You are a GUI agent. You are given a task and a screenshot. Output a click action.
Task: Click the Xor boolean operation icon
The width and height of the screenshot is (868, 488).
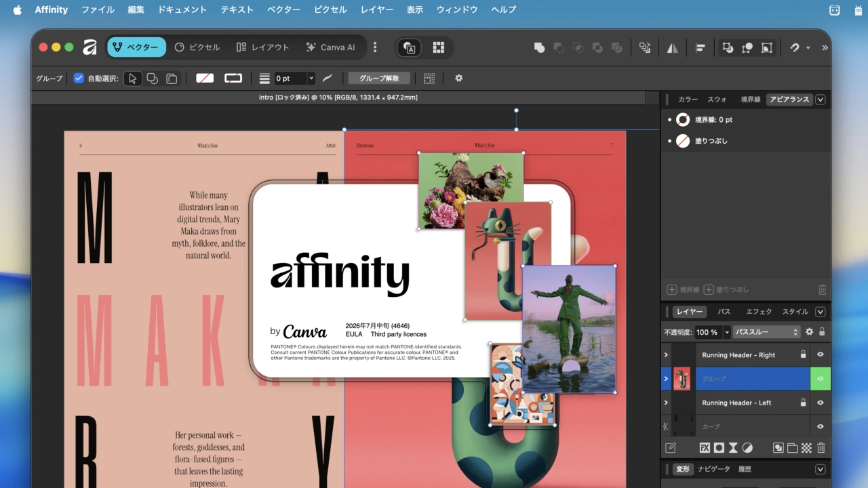[597, 47]
